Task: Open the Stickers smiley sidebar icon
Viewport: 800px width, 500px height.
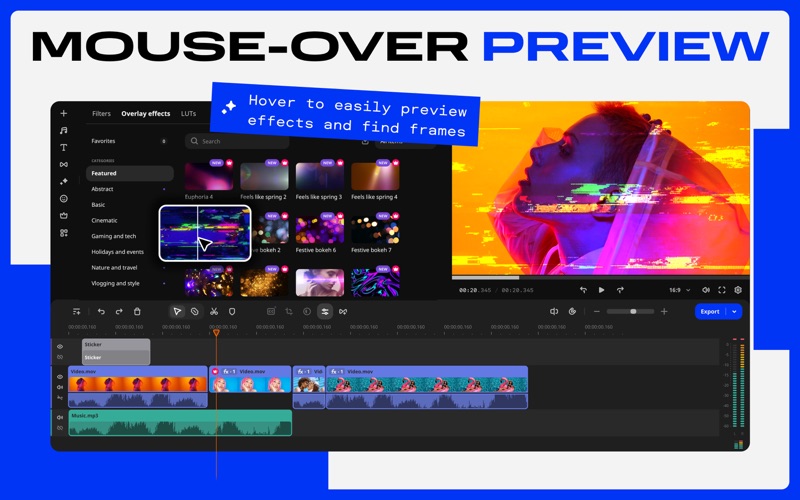Action: [63, 198]
